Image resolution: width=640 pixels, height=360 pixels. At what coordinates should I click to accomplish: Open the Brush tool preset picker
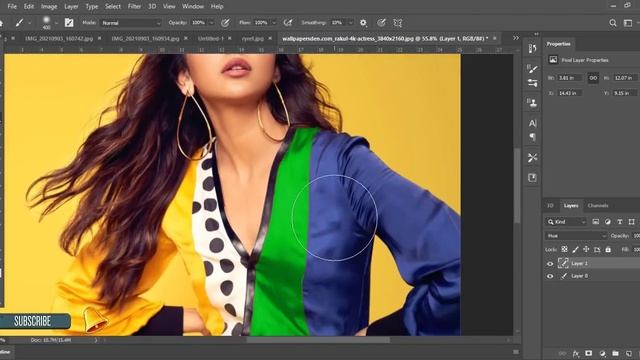19,23
